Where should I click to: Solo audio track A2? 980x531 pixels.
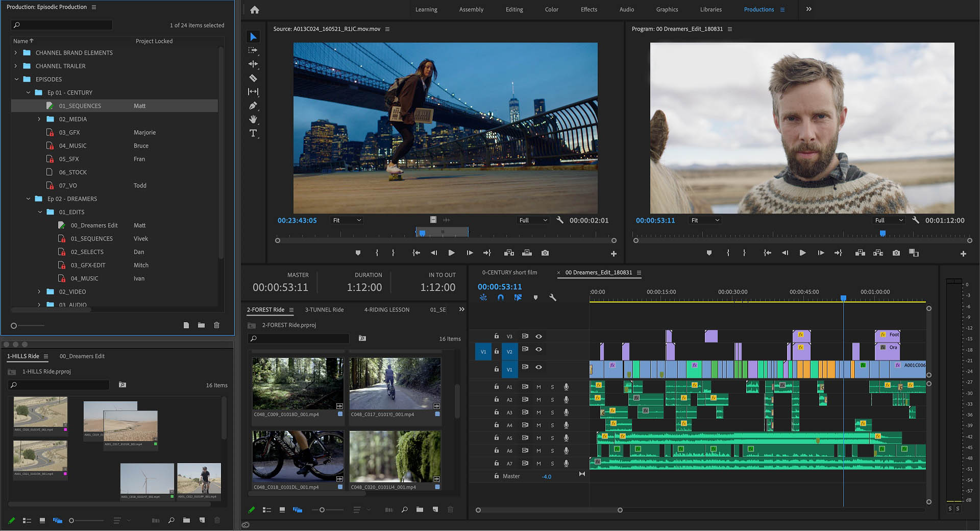(x=552, y=399)
